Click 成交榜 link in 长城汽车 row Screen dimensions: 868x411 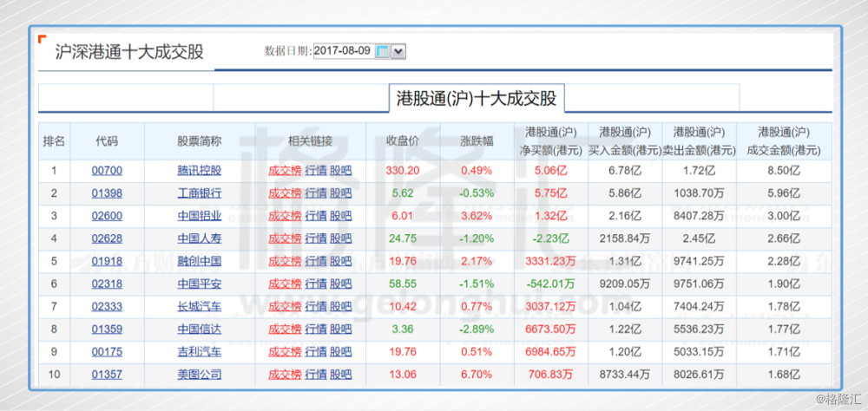[x=285, y=307]
